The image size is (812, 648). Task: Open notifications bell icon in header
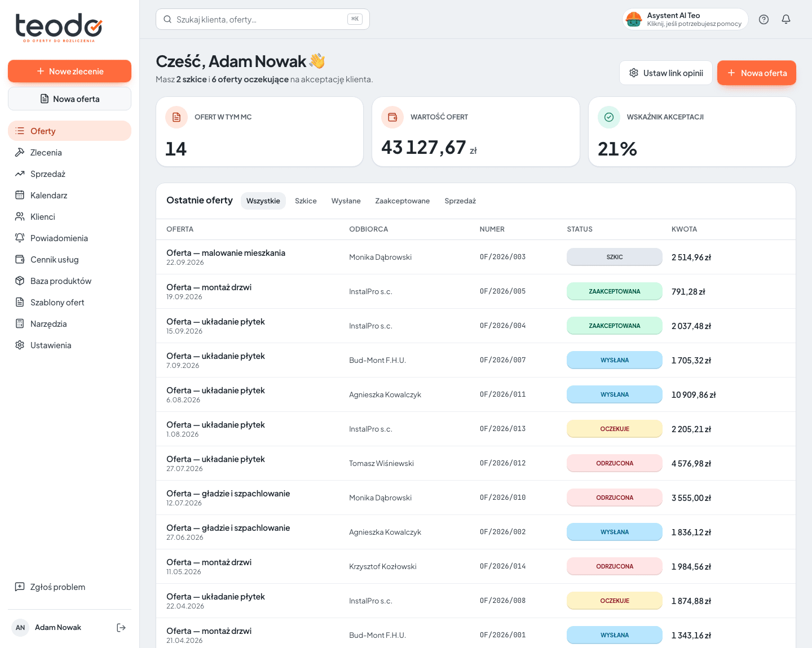point(786,19)
